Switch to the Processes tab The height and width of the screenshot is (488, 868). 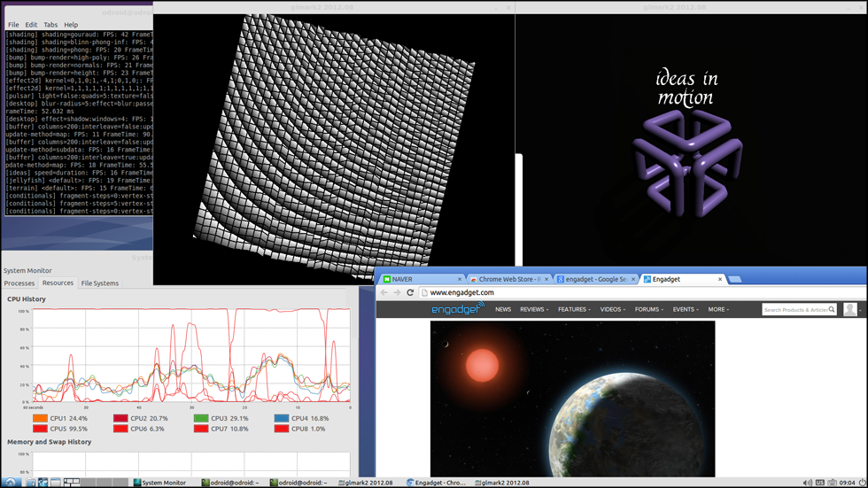point(19,283)
